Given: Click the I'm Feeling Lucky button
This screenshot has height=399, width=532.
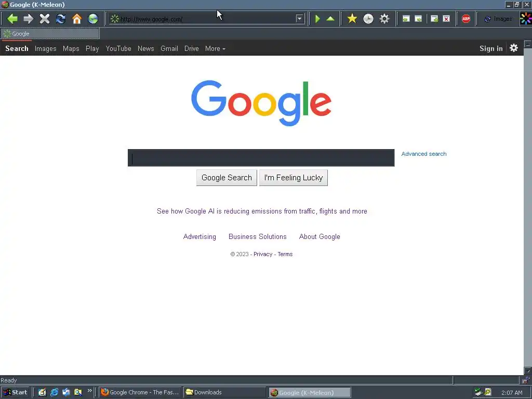Looking at the screenshot, I should (x=294, y=178).
